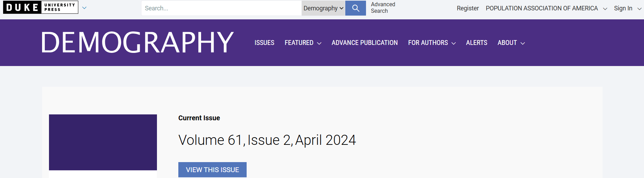Image resolution: width=644 pixels, height=178 pixels.
Task: Click the View This Issue button
Action: pos(212,170)
